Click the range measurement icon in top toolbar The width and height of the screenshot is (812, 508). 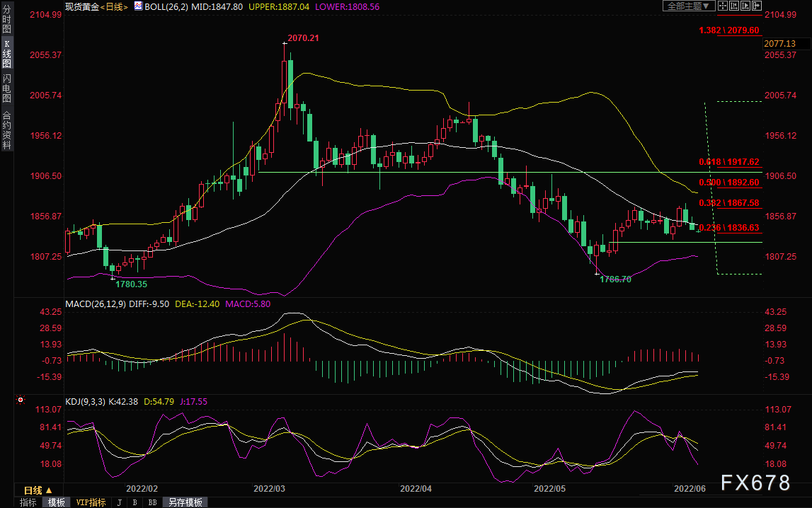[734, 6]
